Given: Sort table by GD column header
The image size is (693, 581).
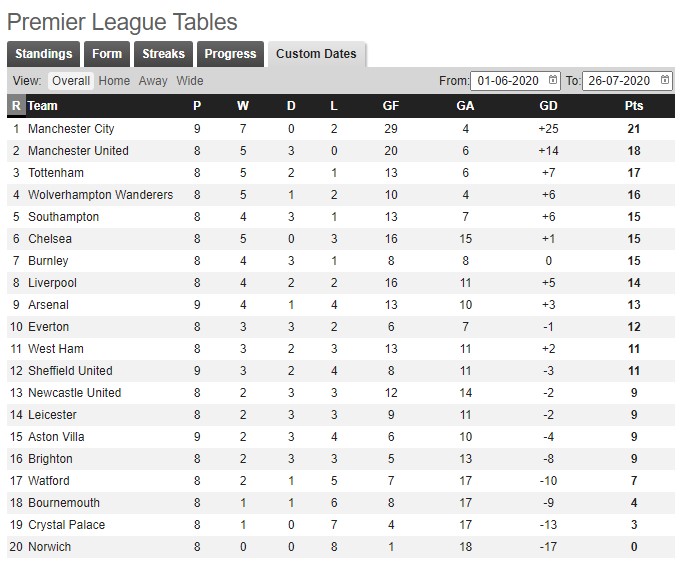Looking at the screenshot, I should pos(548,106).
